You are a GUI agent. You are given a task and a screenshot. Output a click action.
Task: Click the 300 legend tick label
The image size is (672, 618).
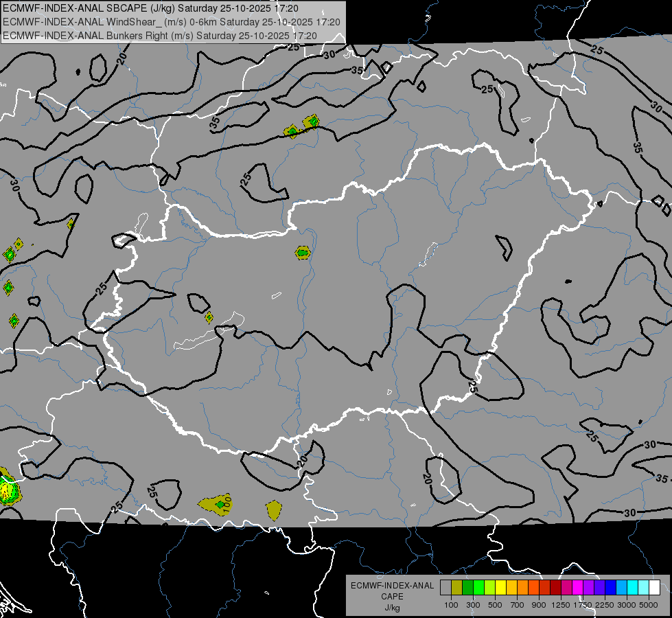pyautogui.click(x=473, y=605)
